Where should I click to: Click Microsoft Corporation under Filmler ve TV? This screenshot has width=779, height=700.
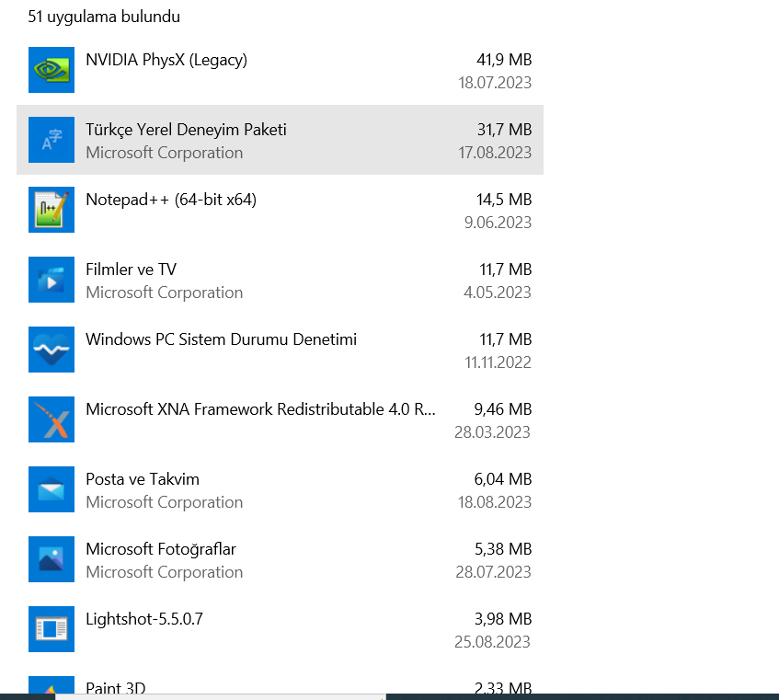pyautogui.click(x=165, y=293)
